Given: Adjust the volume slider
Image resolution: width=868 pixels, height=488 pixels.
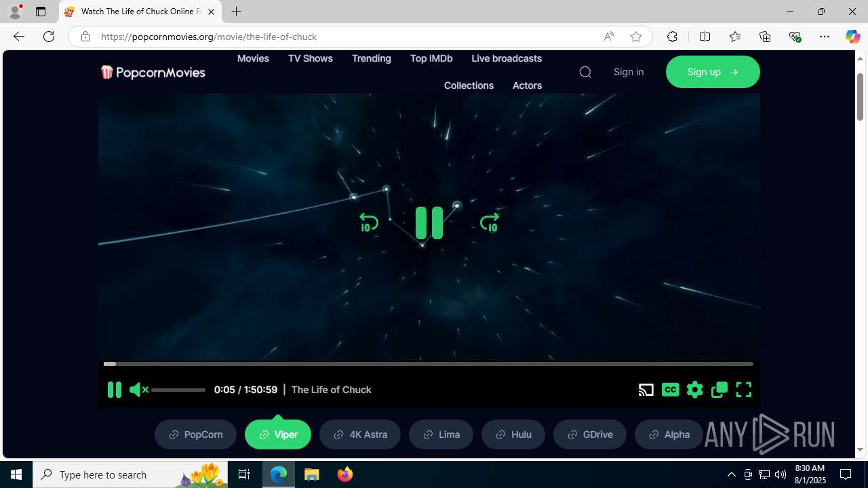Looking at the screenshot, I should (x=178, y=390).
